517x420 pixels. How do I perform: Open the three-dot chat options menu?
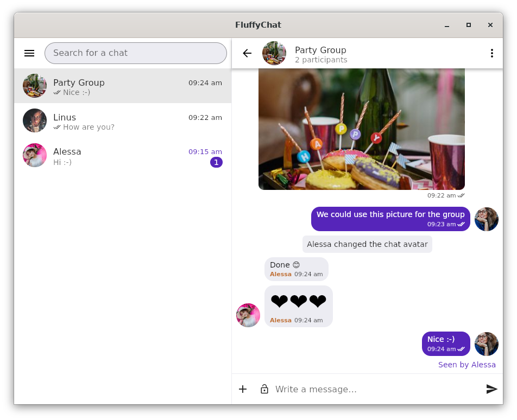pos(491,53)
